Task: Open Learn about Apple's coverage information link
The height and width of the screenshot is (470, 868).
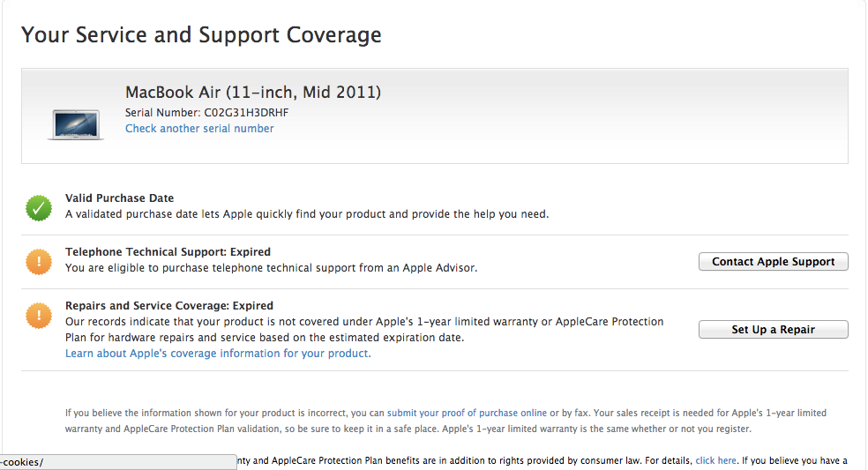Action: coord(218,354)
